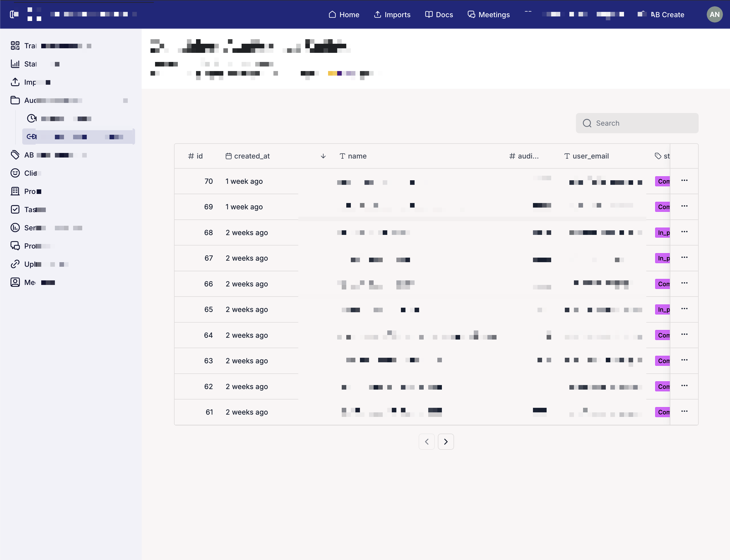The height and width of the screenshot is (560, 730).
Task: Sort by created_at descending arrow
Action: [x=323, y=156]
